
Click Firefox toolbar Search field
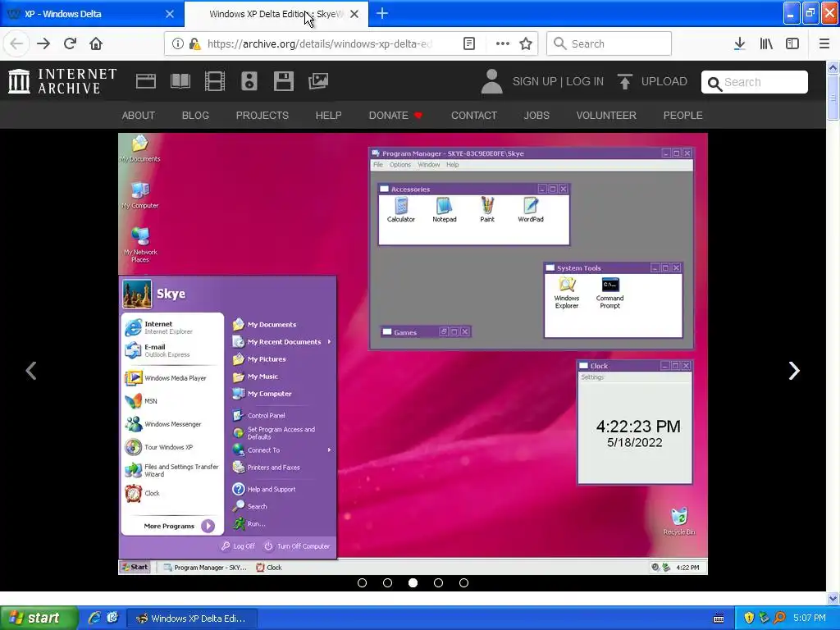pos(609,43)
